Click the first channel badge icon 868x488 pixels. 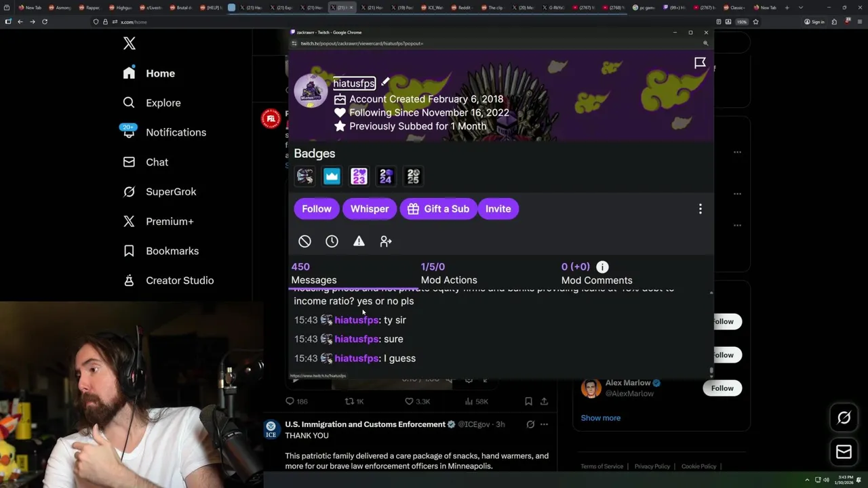click(304, 176)
